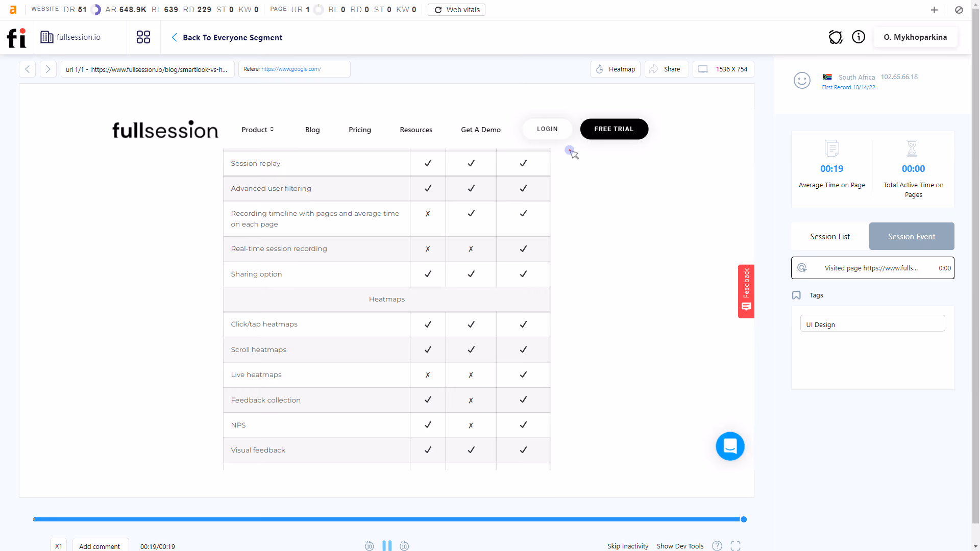
Task: Click the Average Time on Page icon
Action: (832, 148)
